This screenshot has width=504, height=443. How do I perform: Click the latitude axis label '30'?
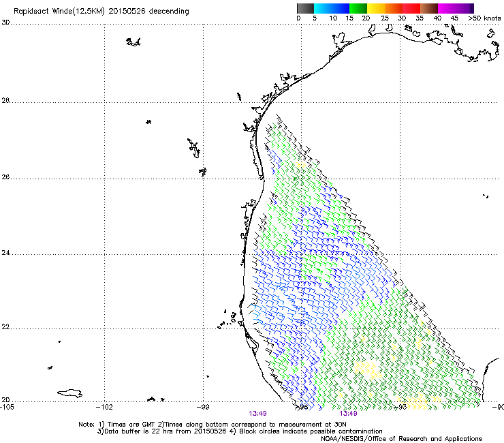pyautogui.click(x=5, y=22)
